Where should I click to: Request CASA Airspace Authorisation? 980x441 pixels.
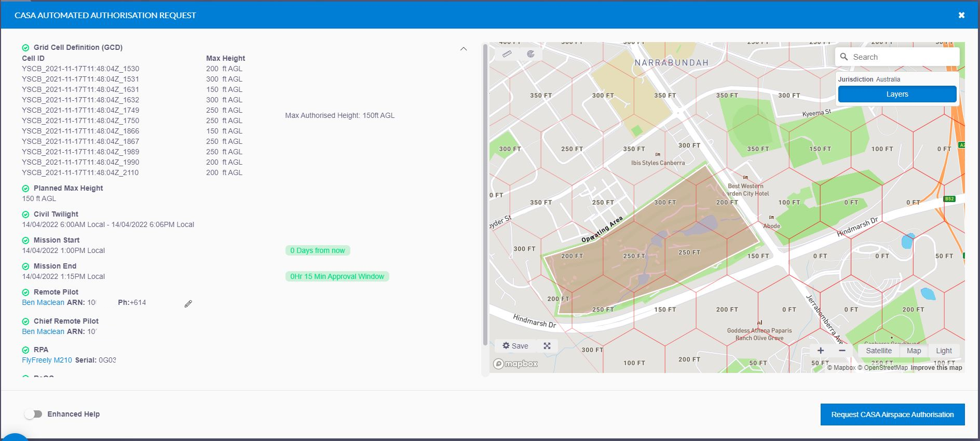[x=892, y=415]
